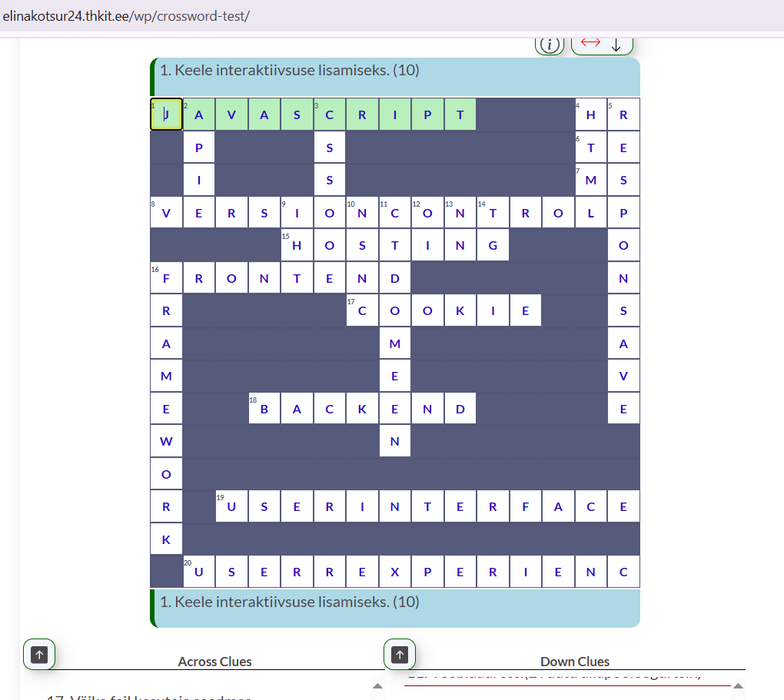The width and height of the screenshot is (784, 700).
Task: Select the Across Clues heading
Action: 214,662
